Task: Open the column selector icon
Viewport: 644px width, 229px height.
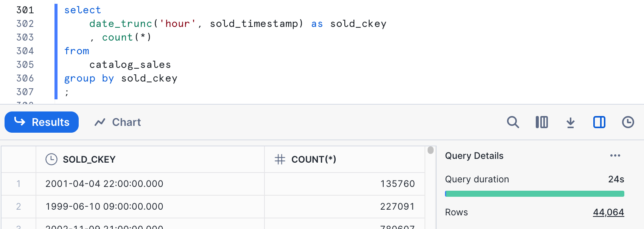Action: point(541,122)
